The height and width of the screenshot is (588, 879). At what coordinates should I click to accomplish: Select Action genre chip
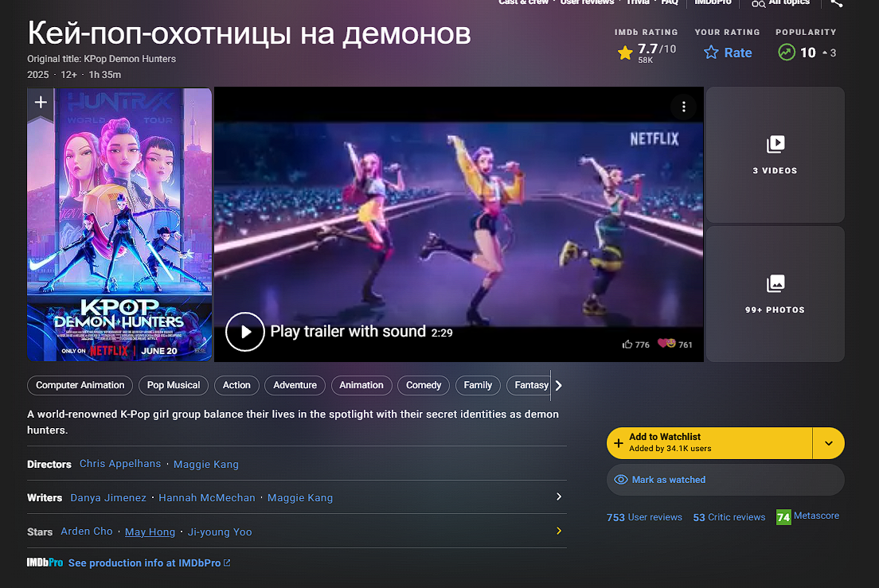click(x=236, y=385)
